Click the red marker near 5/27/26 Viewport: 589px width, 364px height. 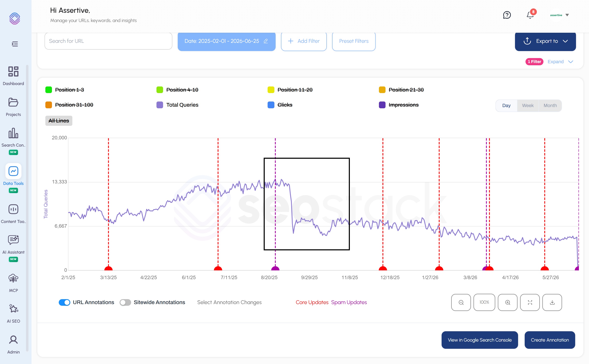[544, 268]
